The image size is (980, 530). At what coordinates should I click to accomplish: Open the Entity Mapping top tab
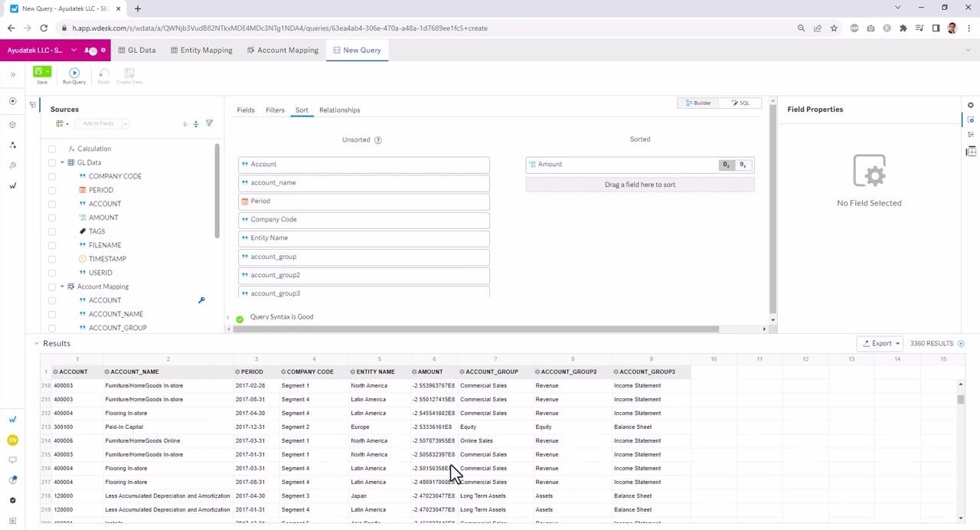click(201, 50)
